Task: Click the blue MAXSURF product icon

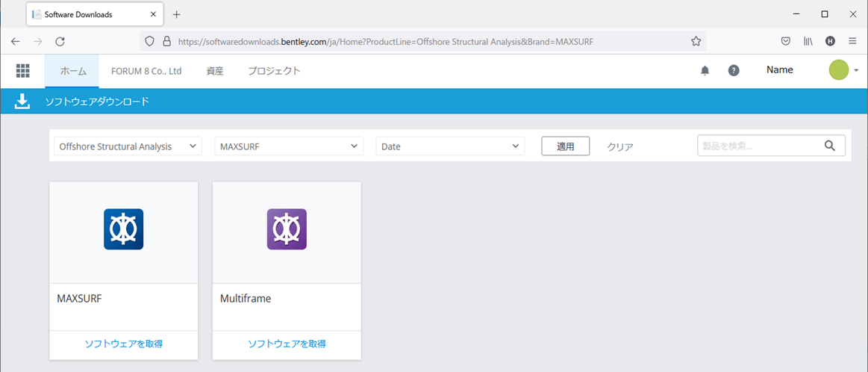Action: point(123,229)
